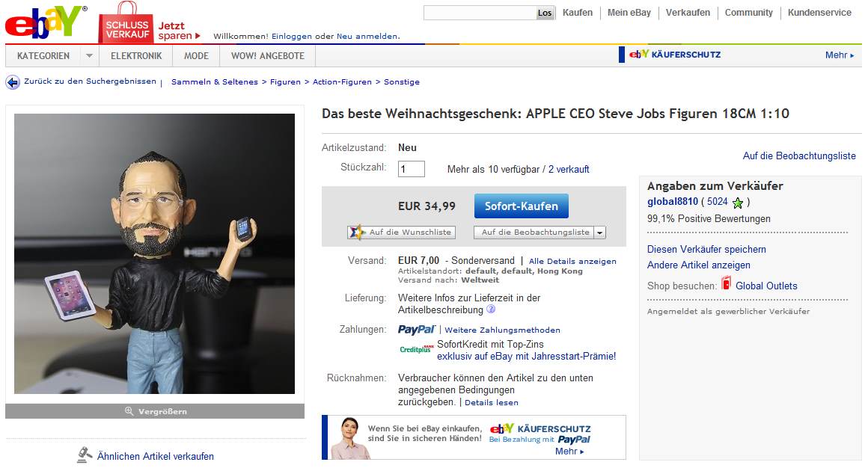Click the seller's green feedback star
The height and width of the screenshot is (468, 868).
[x=737, y=203]
